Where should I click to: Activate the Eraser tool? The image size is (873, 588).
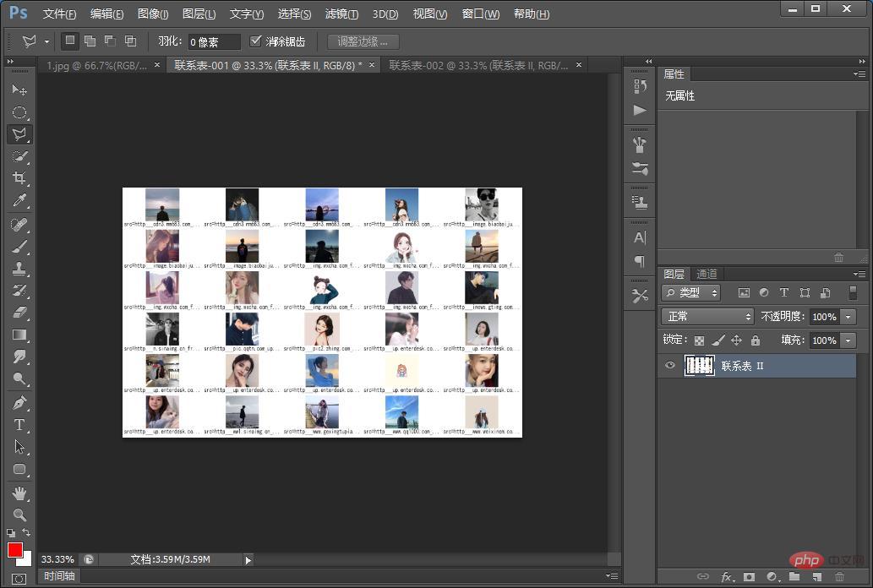tap(19, 313)
